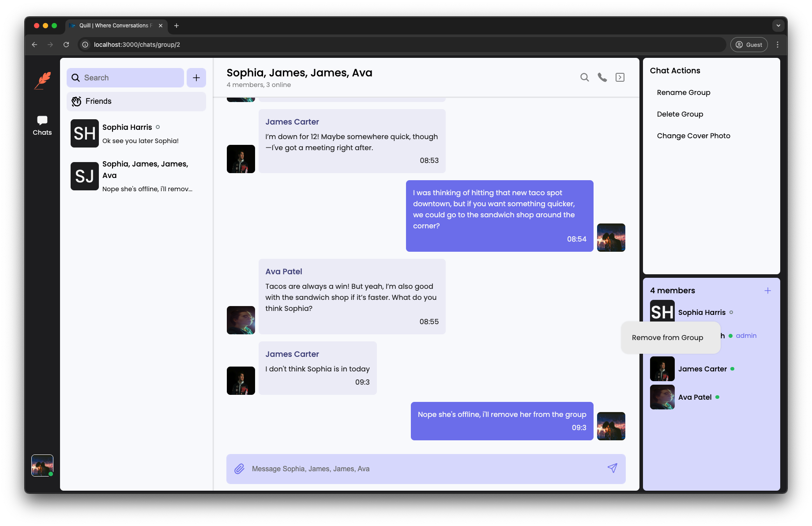This screenshot has width=812, height=526.
Task: Choose Rename Group action
Action: [x=683, y=92]
